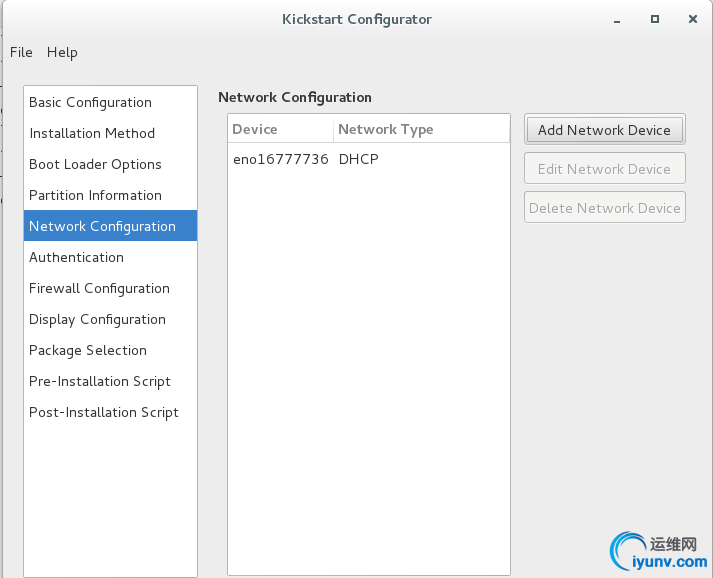Screen dimensions: 713x578
Task: Show Display Configuration section
Action: [97, 319]
